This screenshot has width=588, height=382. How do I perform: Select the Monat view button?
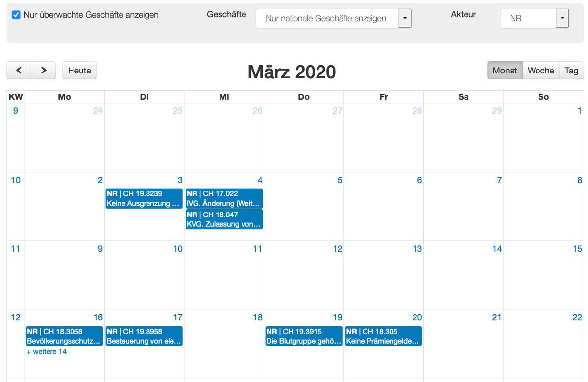pyautogui.click(x=505, y=70)
